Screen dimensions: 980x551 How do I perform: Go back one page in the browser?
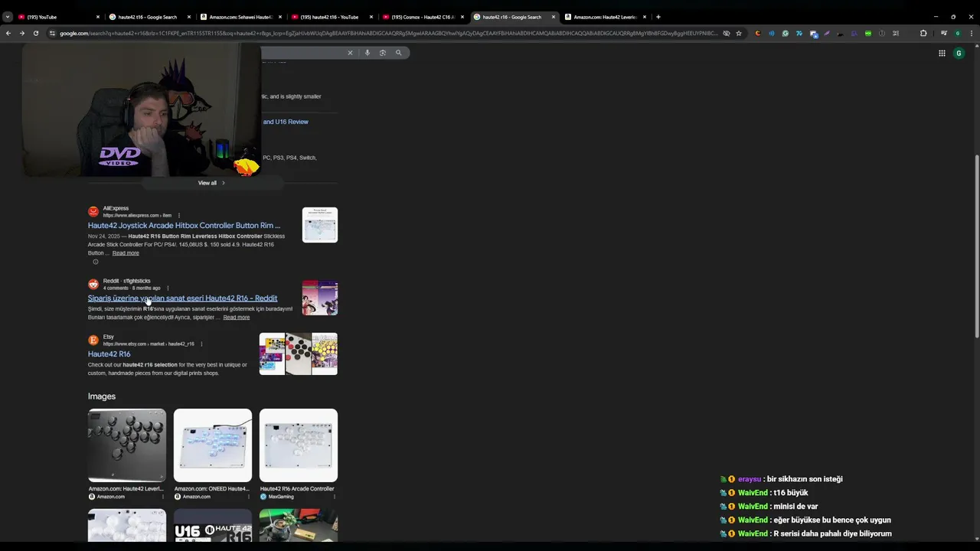click(x=8, y=33)
